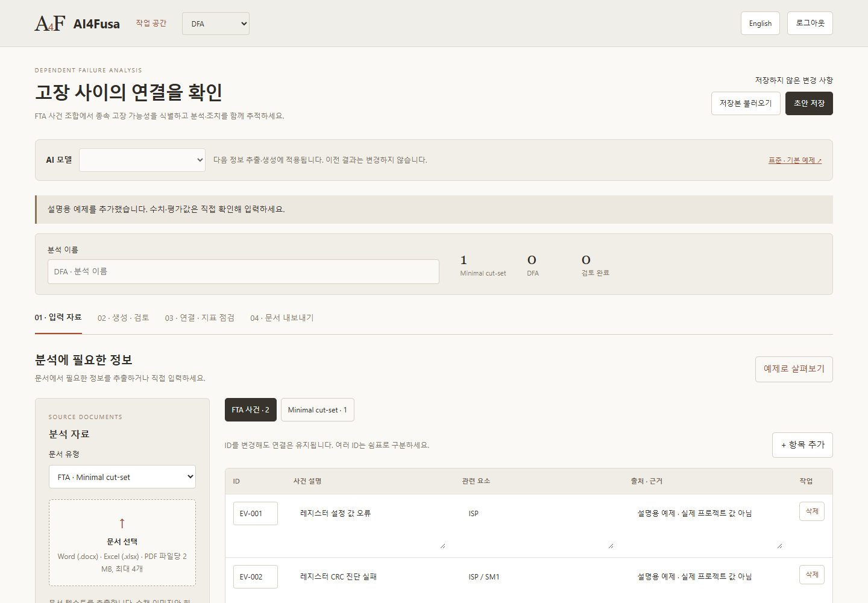Open the 표준 · 기본 예제 link
The height and width of the screenshot is (603, 868).
pyautogui.click(x=794, y=160)
